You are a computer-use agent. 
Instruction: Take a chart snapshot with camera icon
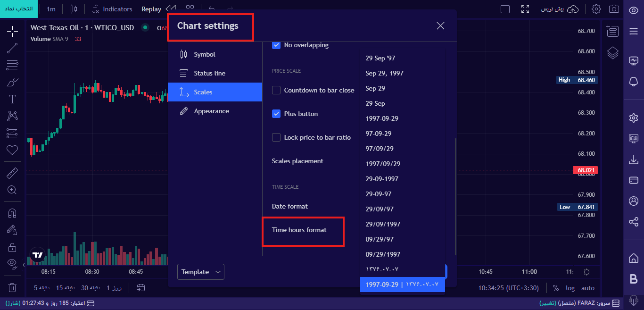tap(614, 9)
